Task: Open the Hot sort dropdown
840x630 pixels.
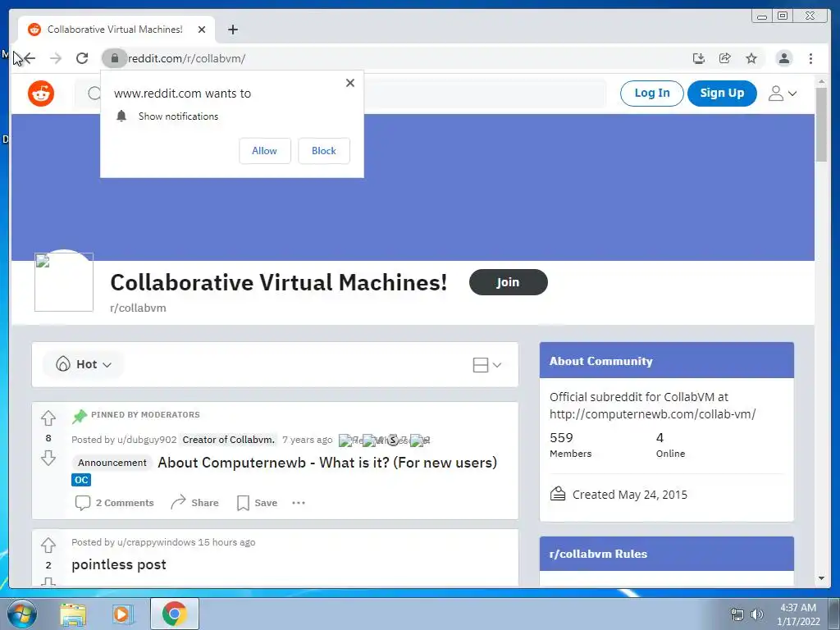Action: click(84, 364)
